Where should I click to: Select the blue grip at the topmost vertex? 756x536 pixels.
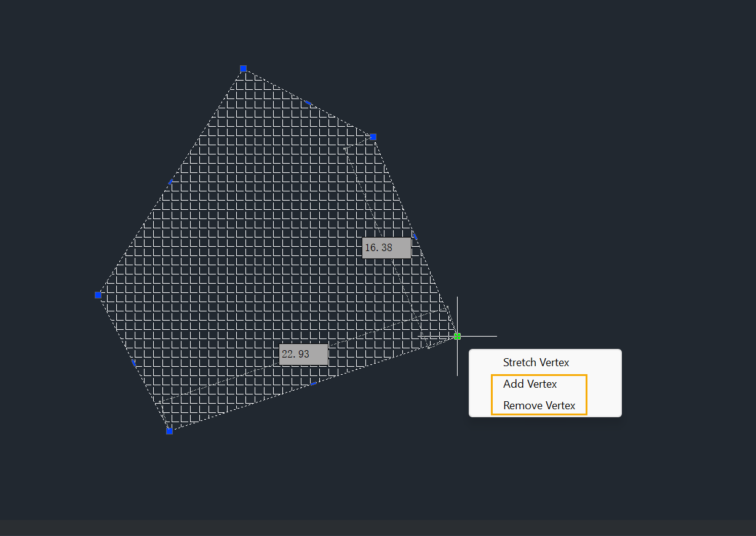tap(243, 68)
